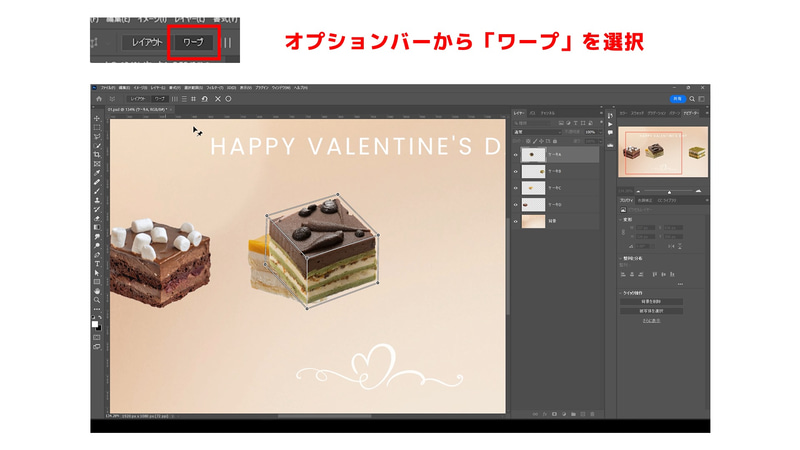
Task: Open more align options three-dots
Action: pos(680,284)
